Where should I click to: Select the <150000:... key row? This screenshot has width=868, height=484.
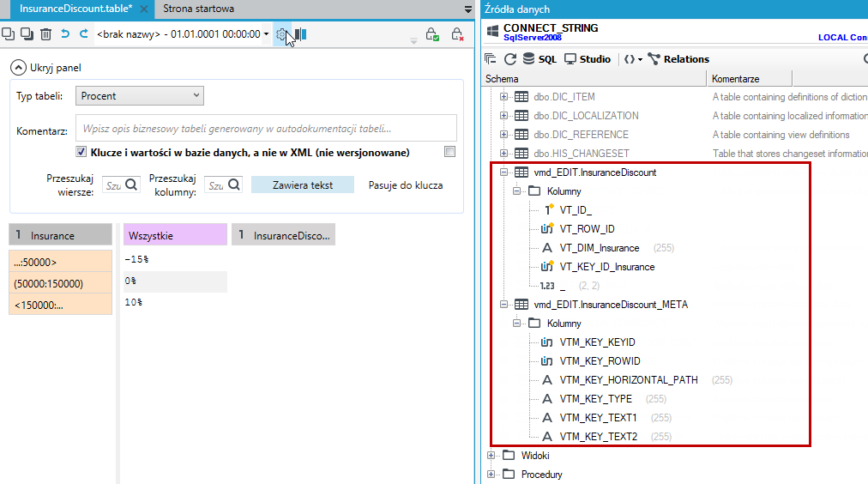60,305
